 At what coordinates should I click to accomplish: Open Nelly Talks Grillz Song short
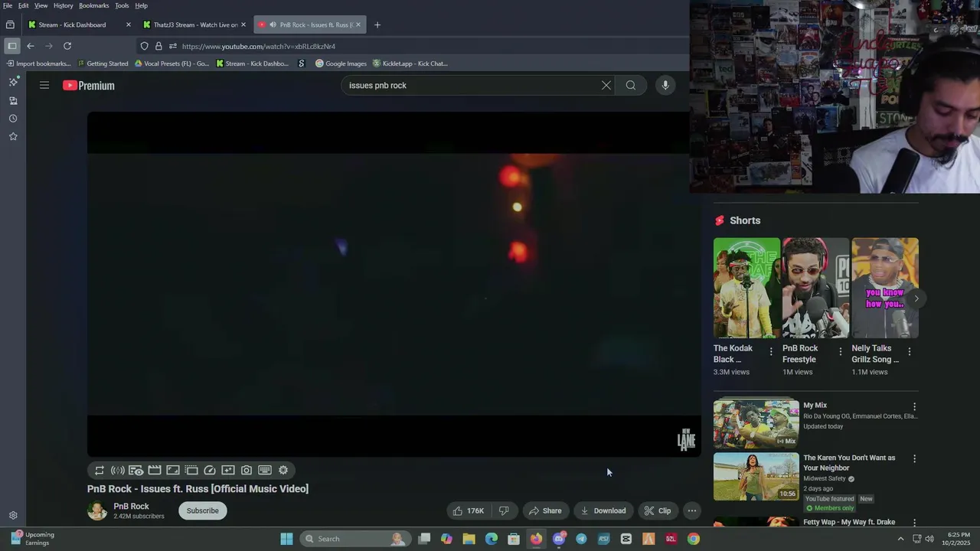[884, 288]
